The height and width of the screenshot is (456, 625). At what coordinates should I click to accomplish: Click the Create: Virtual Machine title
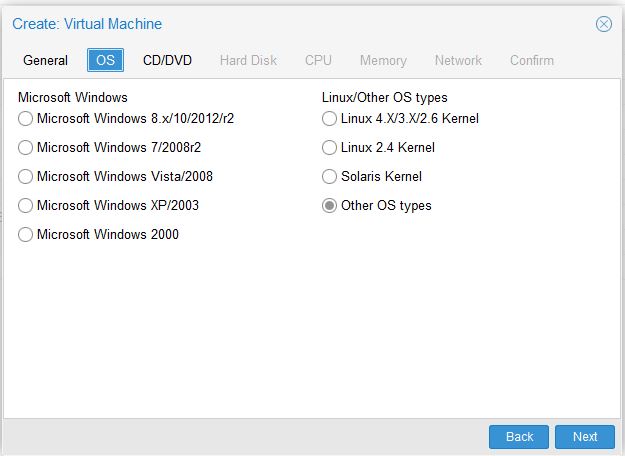point(87,24)
